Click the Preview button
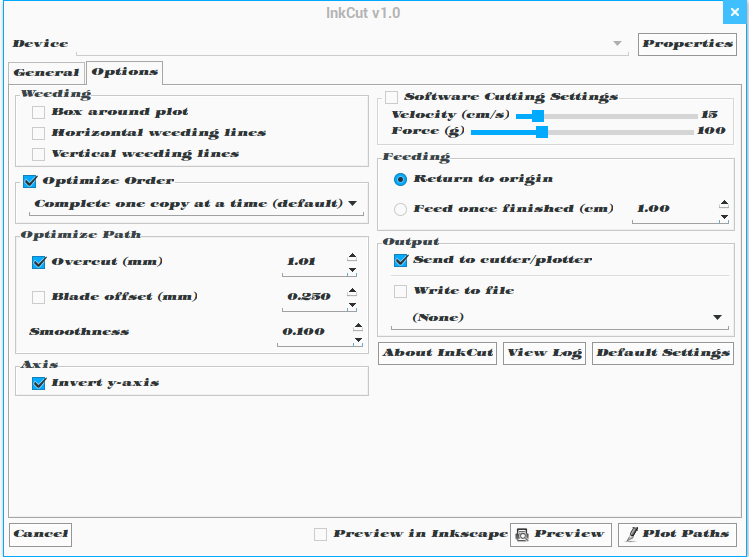Viewport: 749px width, 557px height. point(561,534)
